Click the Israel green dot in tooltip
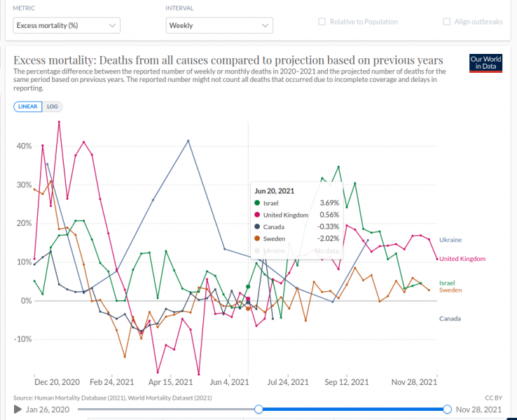 coord(257,204)
